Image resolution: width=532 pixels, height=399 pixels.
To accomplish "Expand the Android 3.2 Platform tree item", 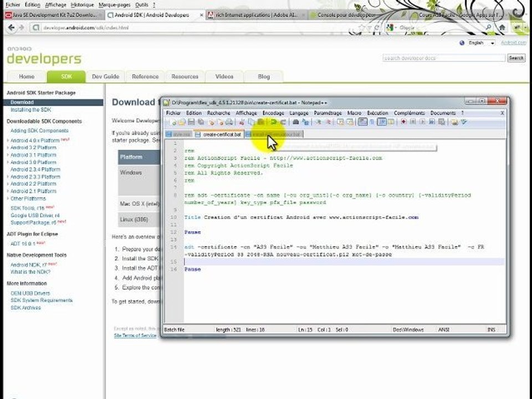I will click(x=8, y=147).
